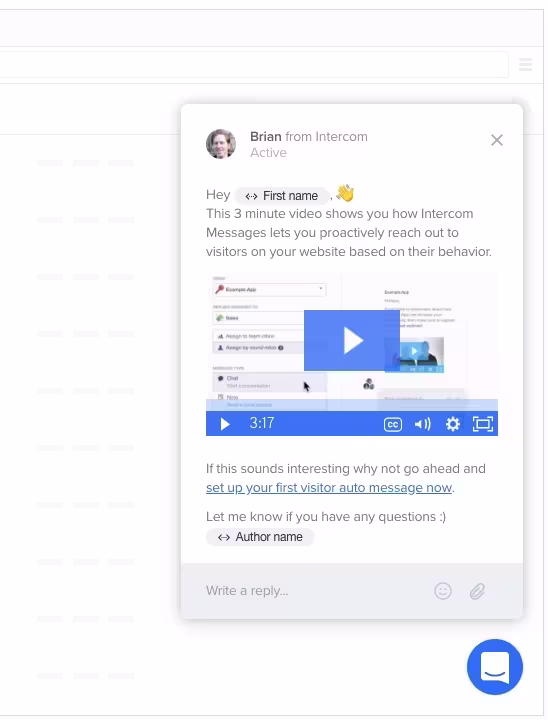This screenshot has height=720, width=548.
Task: Click the small play button in video bar
Action: [225, 423]
